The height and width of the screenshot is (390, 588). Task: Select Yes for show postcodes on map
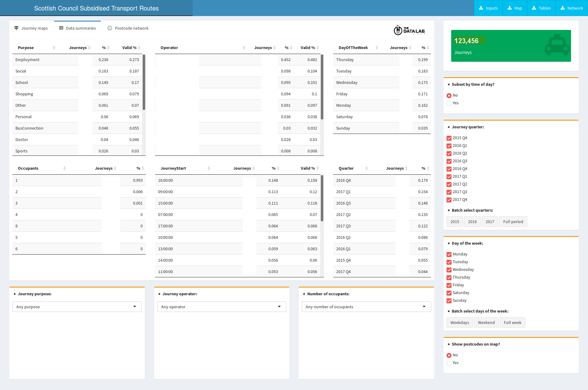click(449, 363)
